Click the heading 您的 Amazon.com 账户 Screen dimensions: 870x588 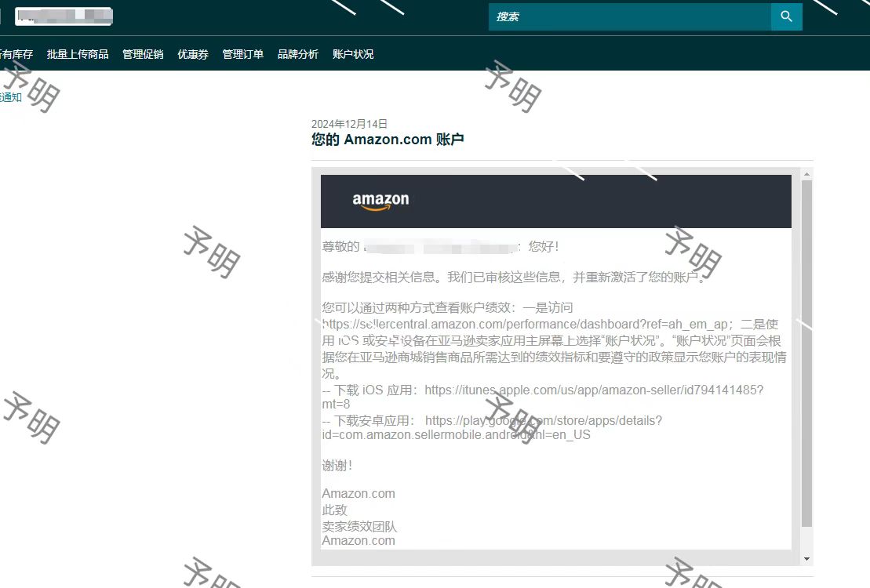(388, 140)
